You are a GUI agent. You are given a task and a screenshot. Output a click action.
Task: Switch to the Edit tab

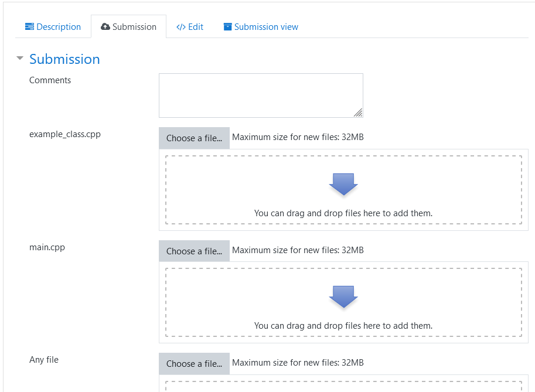(x=196, y=27)
